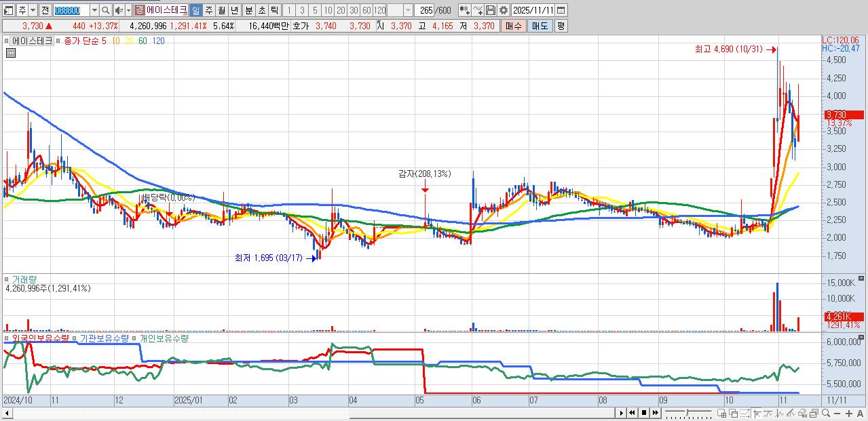
Task: Close the volume panel with its X
Action: click(x=861, y=278)
